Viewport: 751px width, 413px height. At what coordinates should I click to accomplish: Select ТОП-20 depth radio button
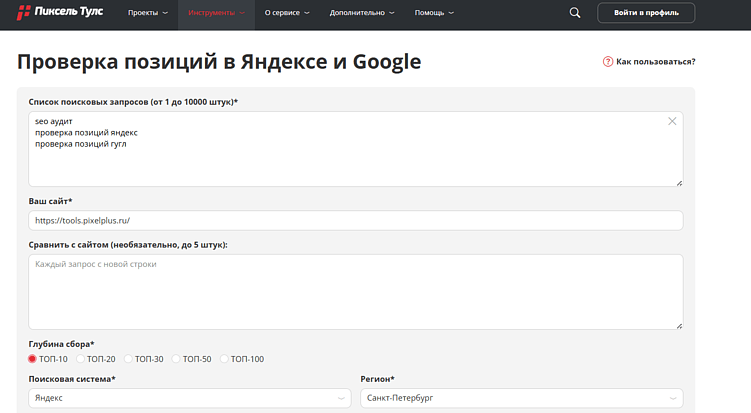[x=81, y=358]
